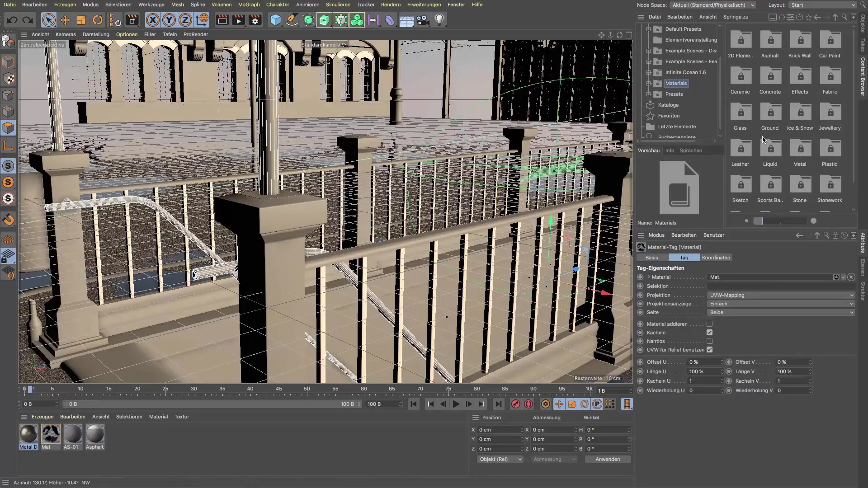Click the record keyframe button
The width and height of the screenshot is (868, 488).
click(515, 404)
